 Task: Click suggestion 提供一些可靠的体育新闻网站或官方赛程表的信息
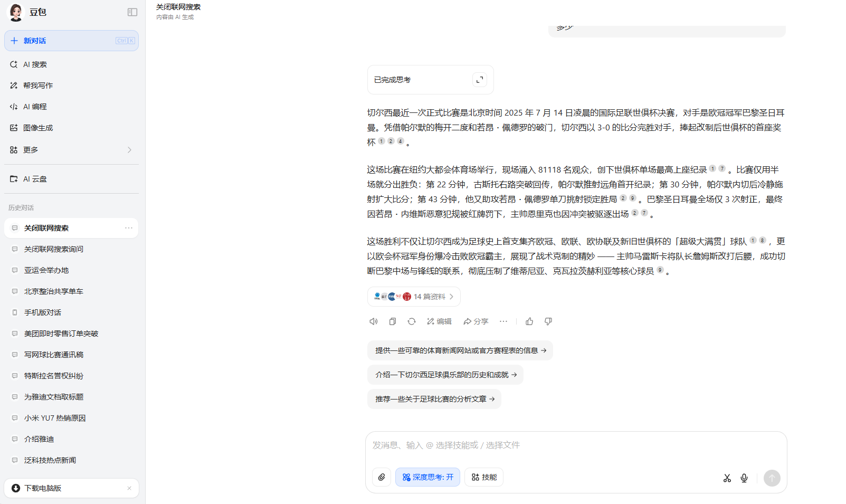[x=460, y=350]
